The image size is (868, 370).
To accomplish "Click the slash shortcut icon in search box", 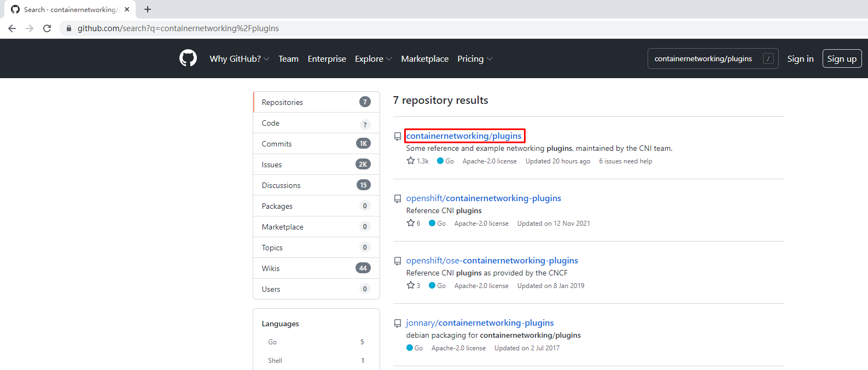I will tap(768, 58).
